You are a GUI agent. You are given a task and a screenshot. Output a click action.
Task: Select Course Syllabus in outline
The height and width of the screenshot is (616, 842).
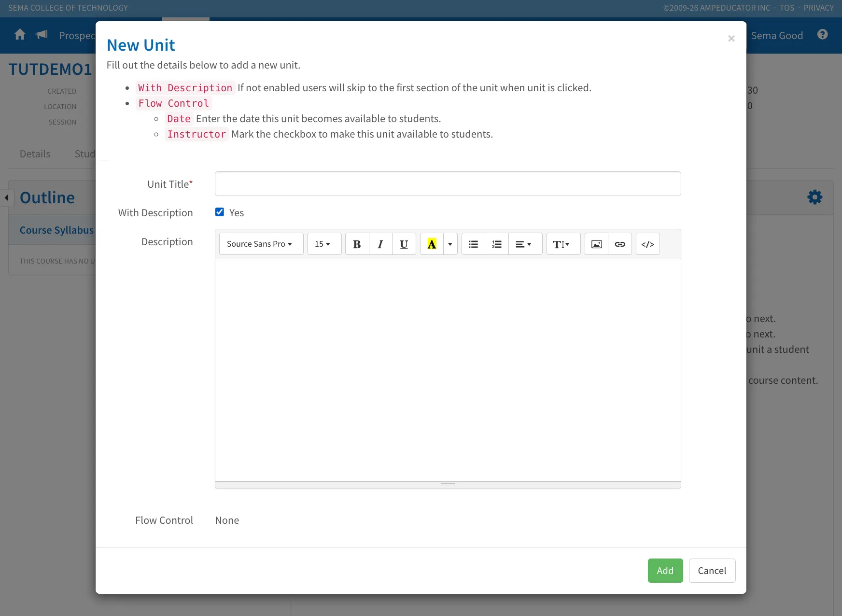point(56,230)
